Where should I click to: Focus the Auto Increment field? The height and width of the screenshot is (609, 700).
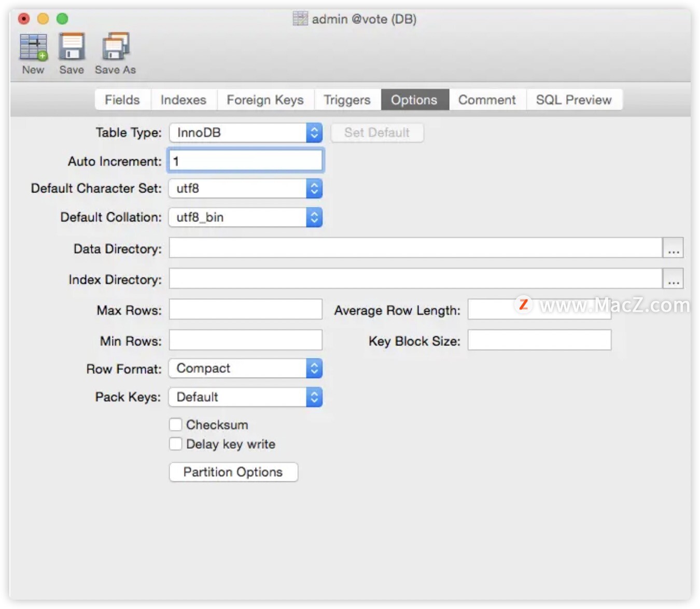(246, 161)
